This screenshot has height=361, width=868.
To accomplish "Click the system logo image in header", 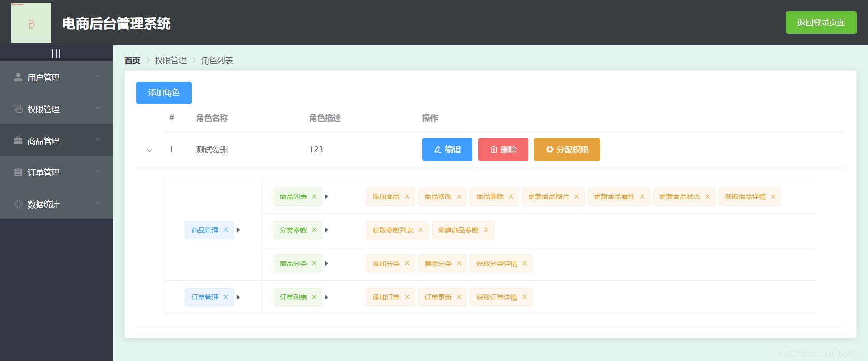I will [31, 23].
